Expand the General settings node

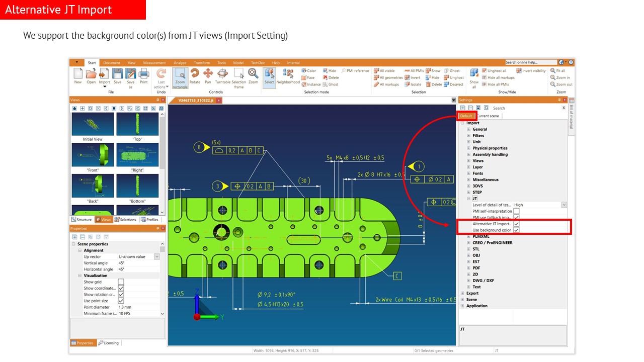pos(468,129)
